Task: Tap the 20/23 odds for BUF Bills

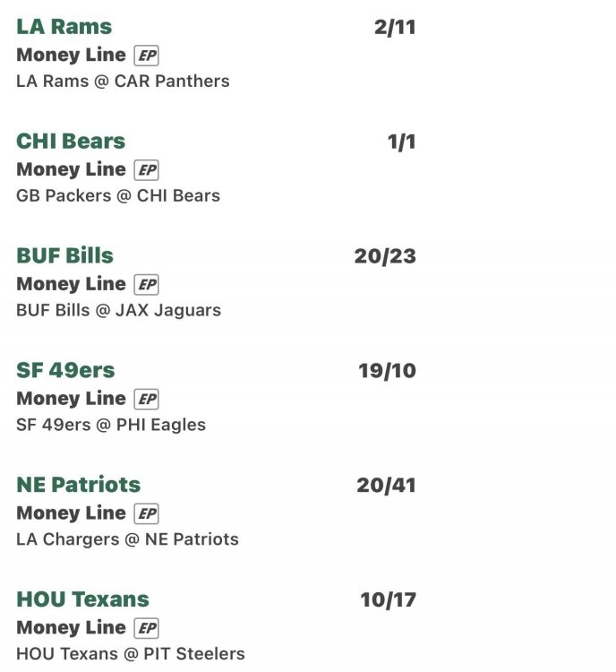Action: 385,256
